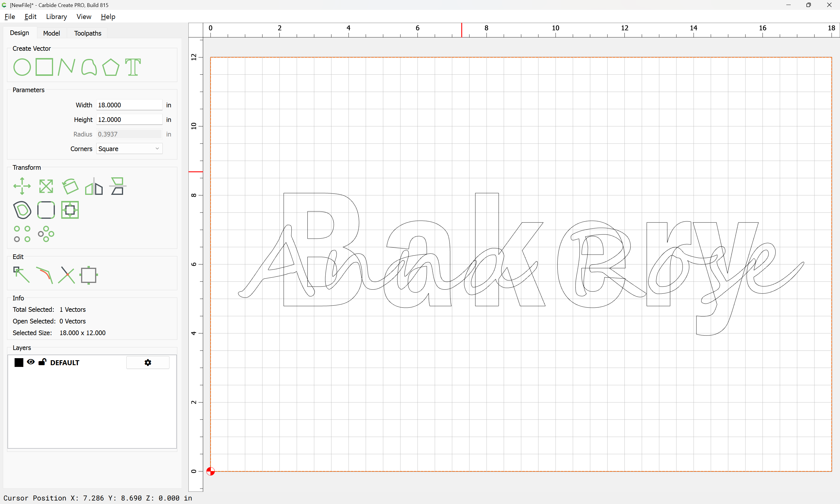Open the Circular Array tool
The height and width of the screenshot is (504, 840).
(46, 234)
